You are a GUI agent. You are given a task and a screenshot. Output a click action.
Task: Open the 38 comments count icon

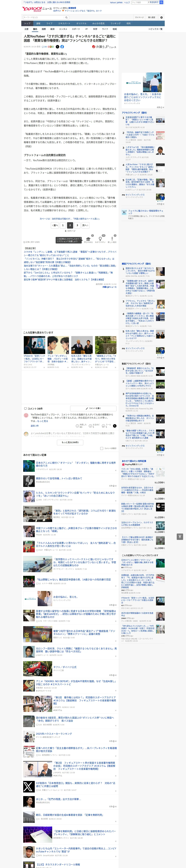(44, 47)
